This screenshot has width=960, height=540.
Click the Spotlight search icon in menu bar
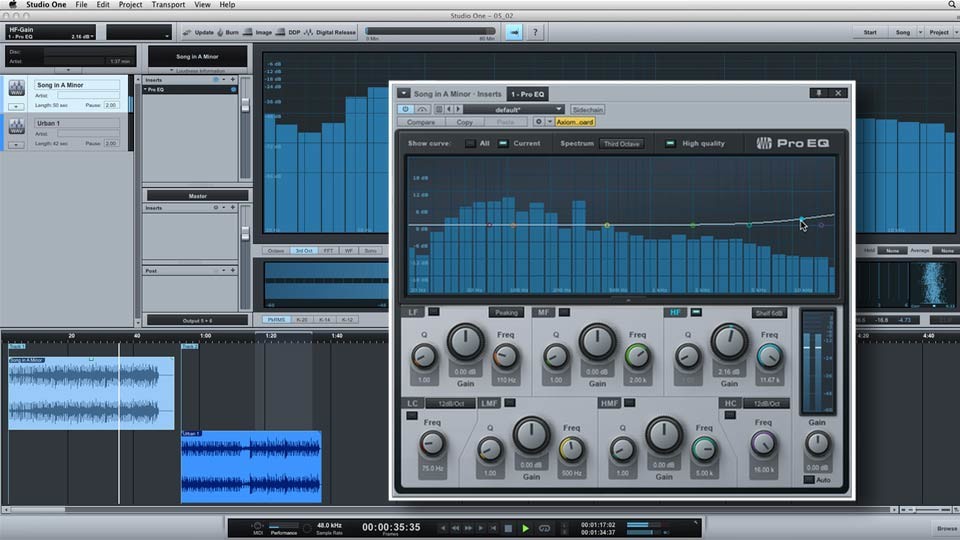952,4
